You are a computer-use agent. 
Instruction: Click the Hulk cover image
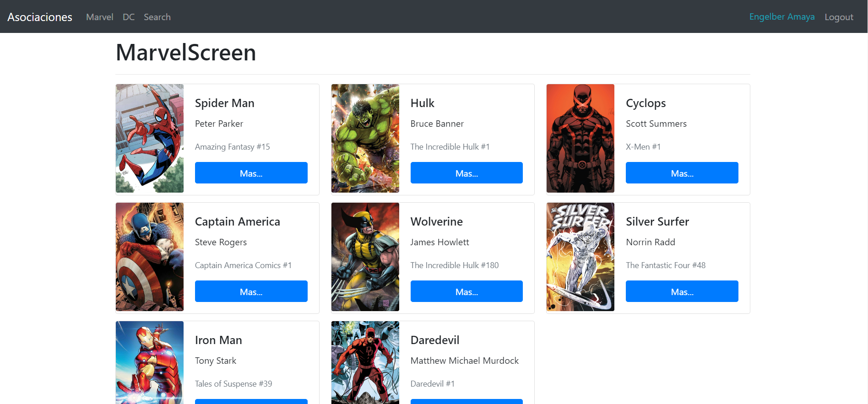(365, 138)
